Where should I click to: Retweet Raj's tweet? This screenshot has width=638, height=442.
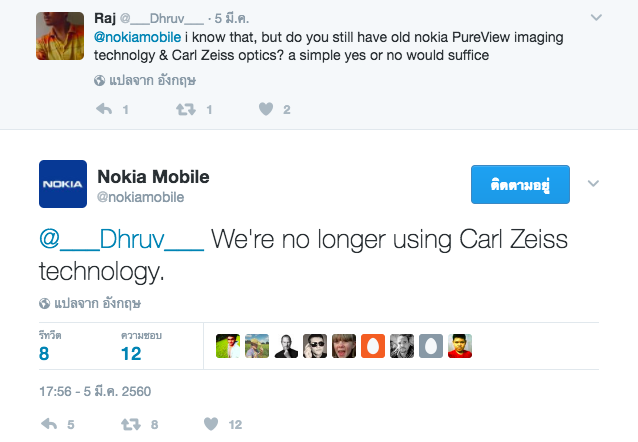click(x=185, y=109)
